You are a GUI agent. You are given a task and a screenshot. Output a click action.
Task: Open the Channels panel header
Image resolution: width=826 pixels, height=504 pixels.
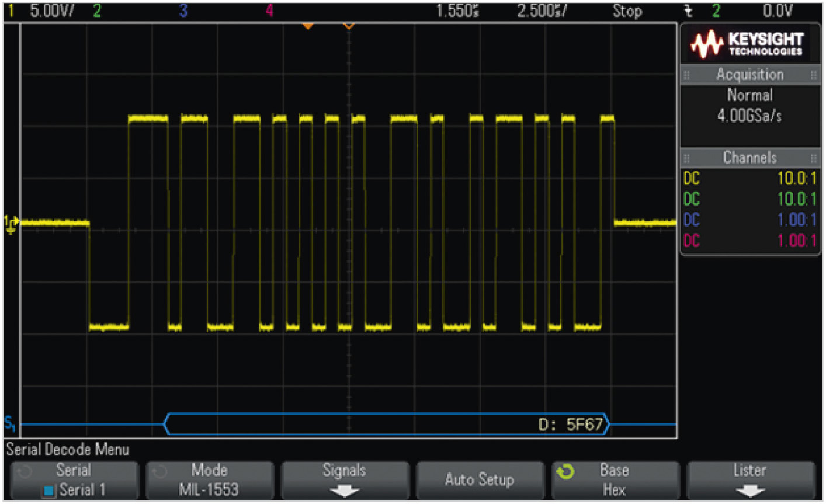coord(750,158)
